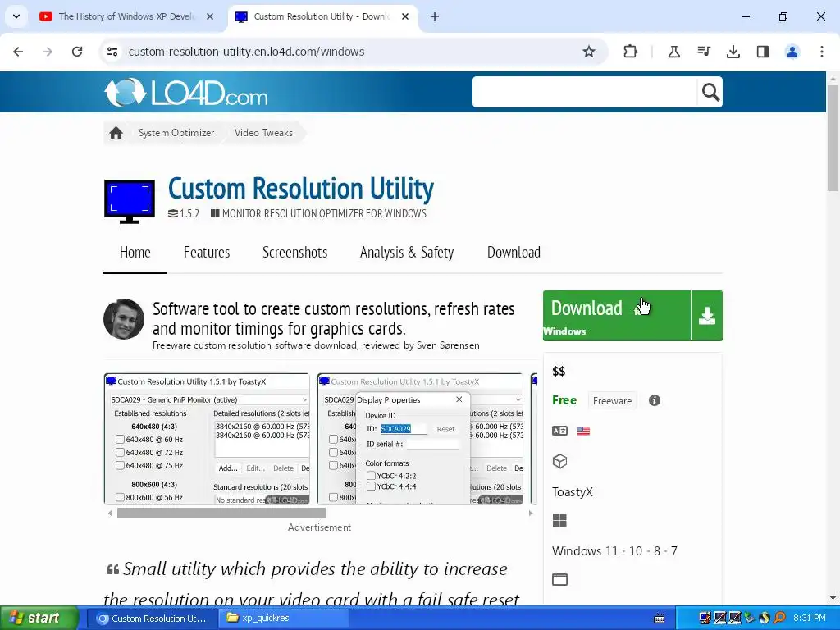Screen dimensions: 840x630
Task: Open the Analysis & Safety tab
Action: coord(407,253)
